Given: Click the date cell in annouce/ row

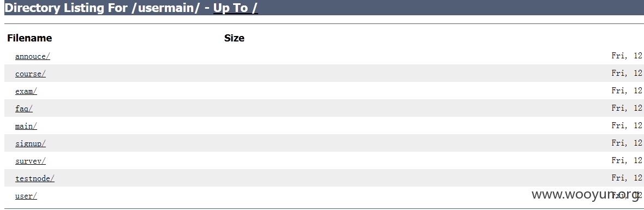Looking at the screenshot, I should tap(627, 56).
